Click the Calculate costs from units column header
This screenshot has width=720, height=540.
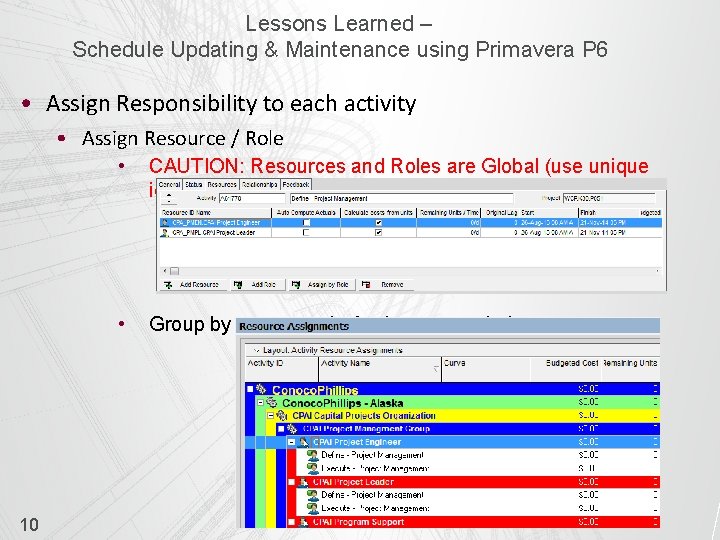(379, 213)
